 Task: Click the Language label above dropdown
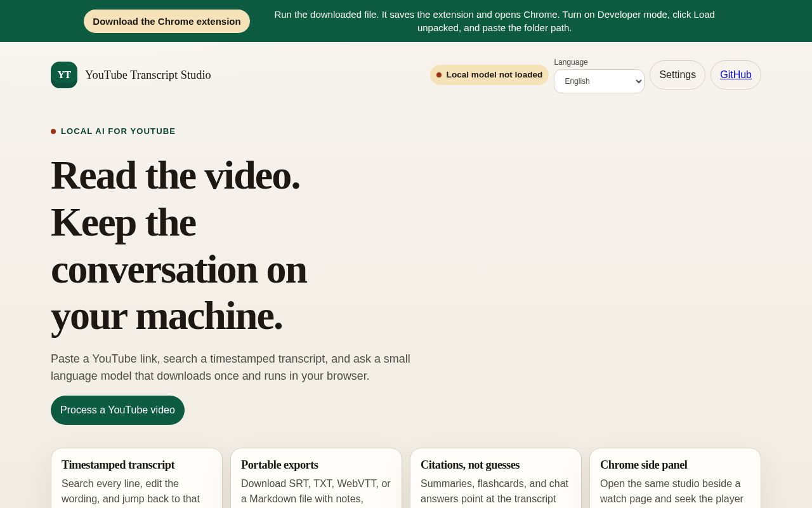tap(571, 62)
